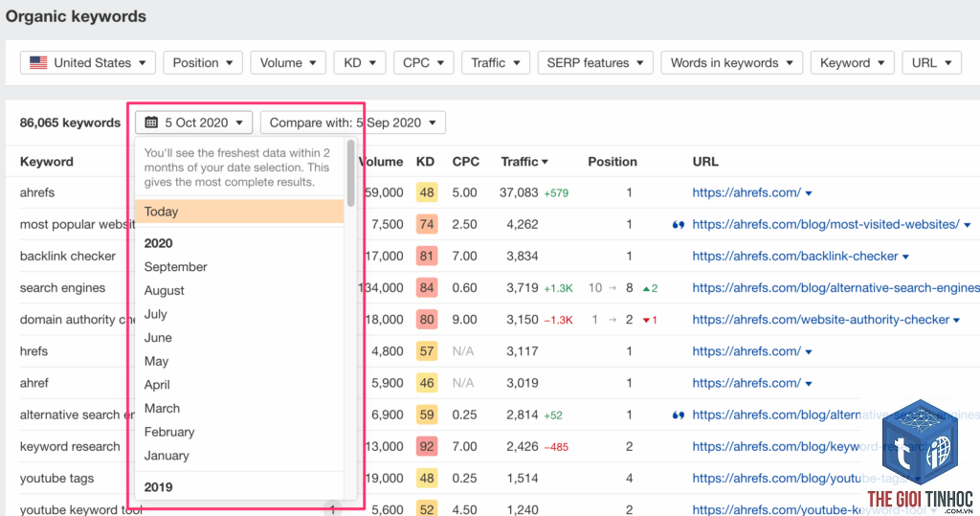The height and width of the screenshot is (516, 980).
Task: Open the Volume filter dropdown
Action: tap(288, 62)
